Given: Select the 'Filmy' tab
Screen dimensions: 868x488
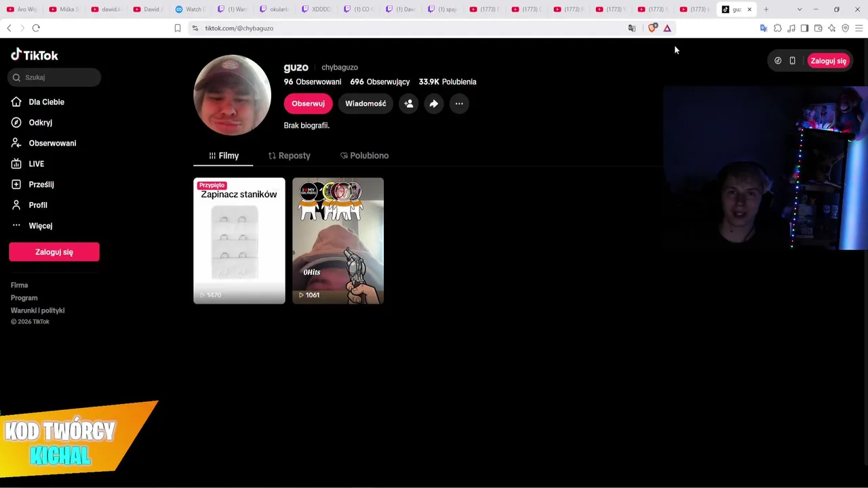Looking at the screenshot, I should [x=223, y=156].
